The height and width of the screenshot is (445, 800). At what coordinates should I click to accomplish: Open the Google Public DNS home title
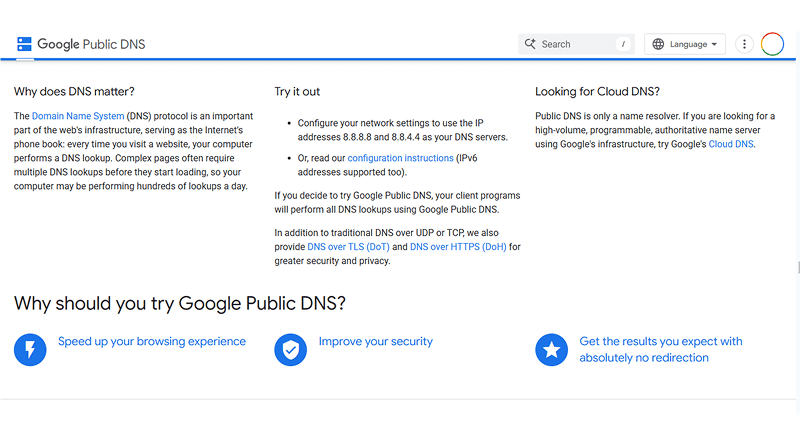91,44
